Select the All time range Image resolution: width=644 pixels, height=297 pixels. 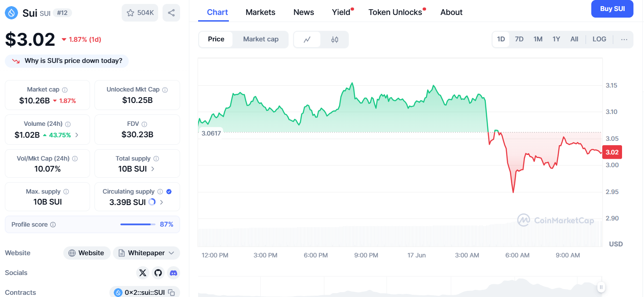pyautogui.click(x=574, y=39)
